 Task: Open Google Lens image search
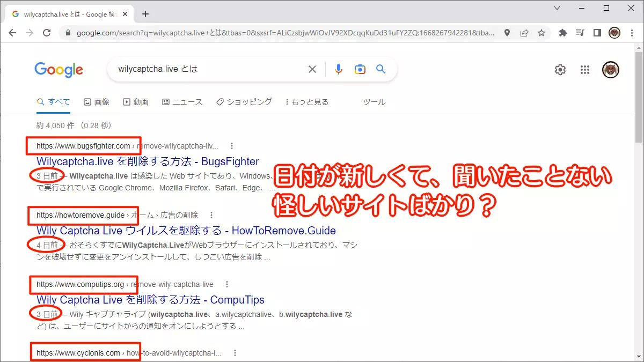coord(360,69)
